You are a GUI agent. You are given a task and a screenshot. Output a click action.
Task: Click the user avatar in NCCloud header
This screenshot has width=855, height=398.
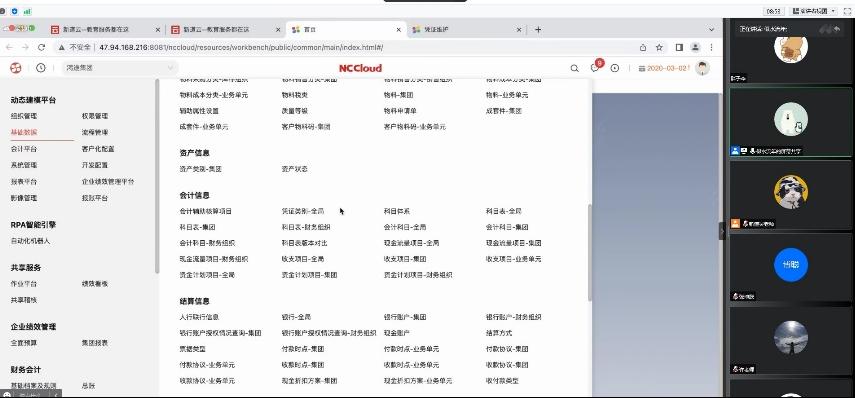point(702,68)
